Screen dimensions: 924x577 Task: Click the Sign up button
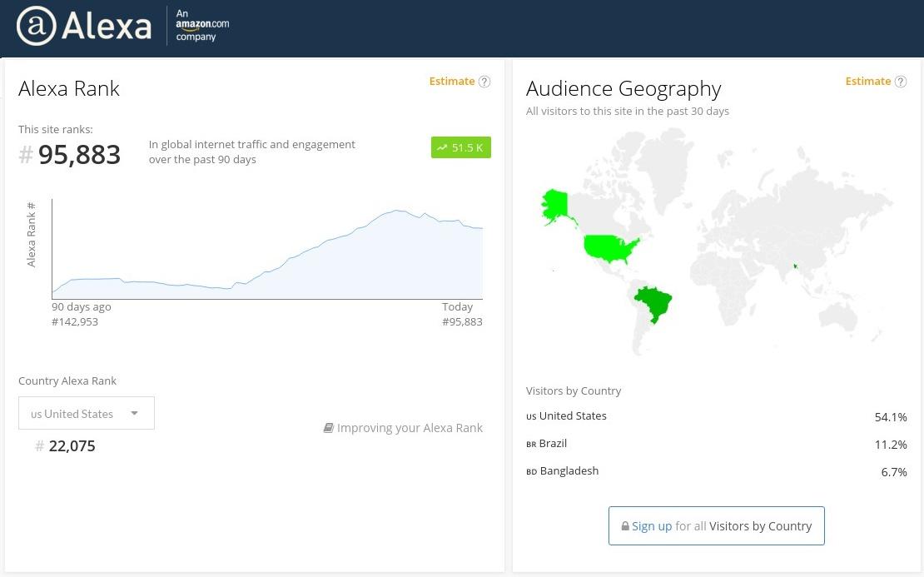point(716,525)
